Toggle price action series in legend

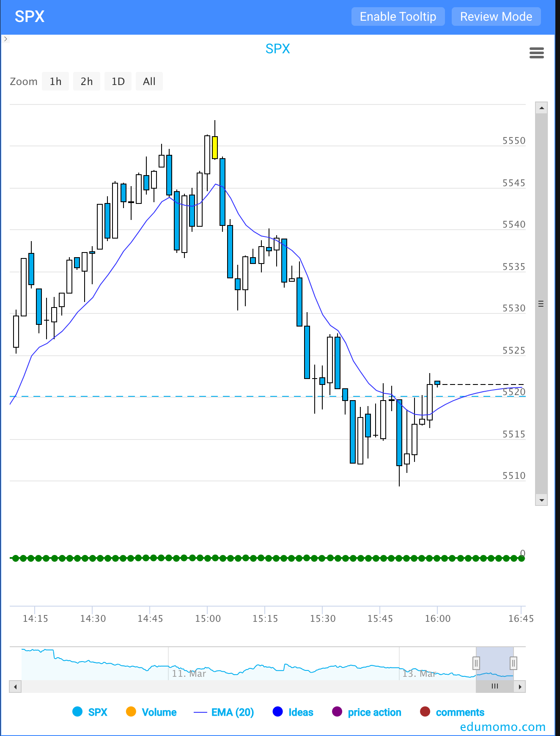[x=367, y=712]
